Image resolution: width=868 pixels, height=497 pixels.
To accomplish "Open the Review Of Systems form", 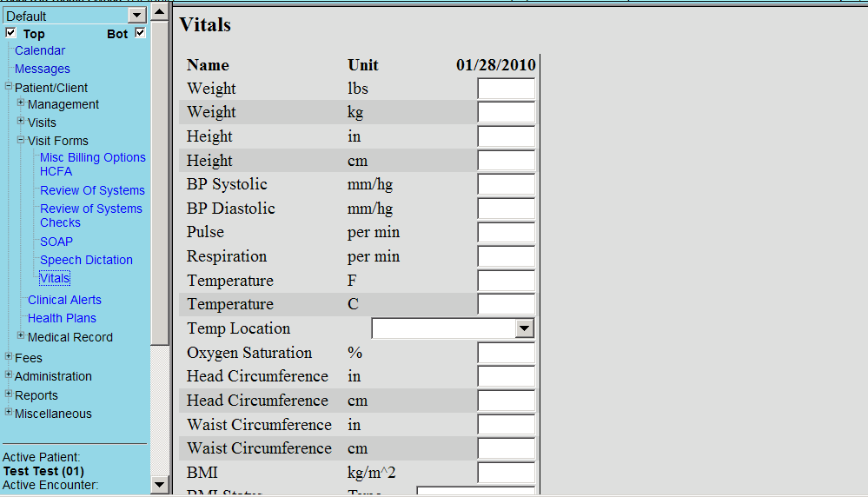I will click(x=92, y=190).
